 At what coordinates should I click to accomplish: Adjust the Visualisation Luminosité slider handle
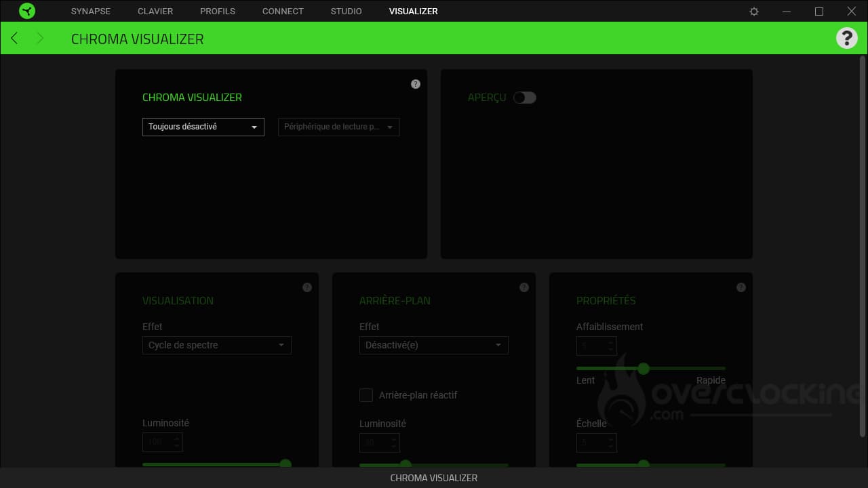[x=285, y=464]
